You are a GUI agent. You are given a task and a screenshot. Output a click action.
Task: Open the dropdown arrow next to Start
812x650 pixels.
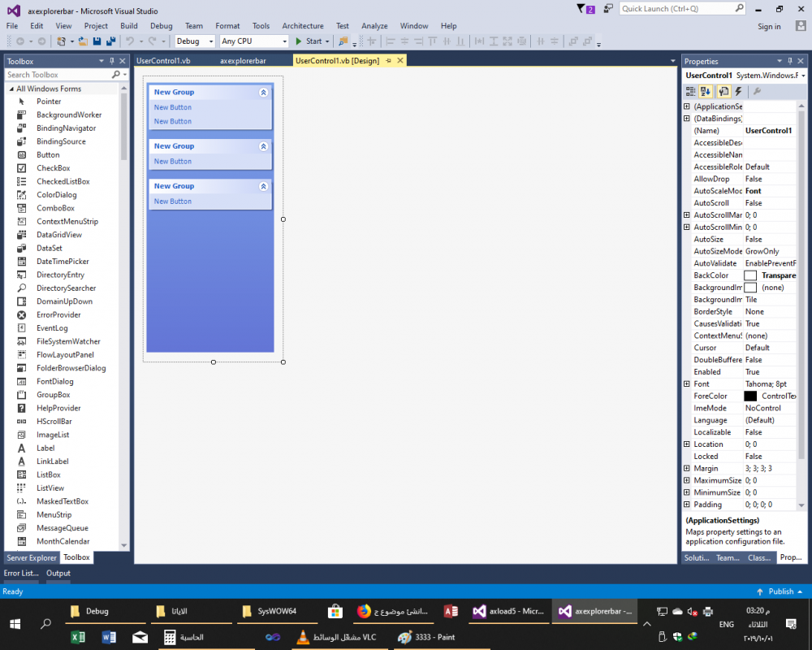coord(327,41)
